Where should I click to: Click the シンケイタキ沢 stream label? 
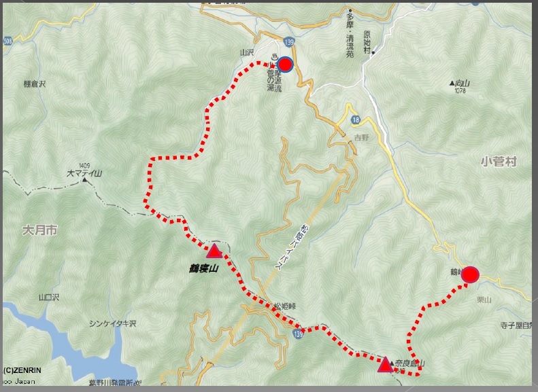(x=112, y=323)
